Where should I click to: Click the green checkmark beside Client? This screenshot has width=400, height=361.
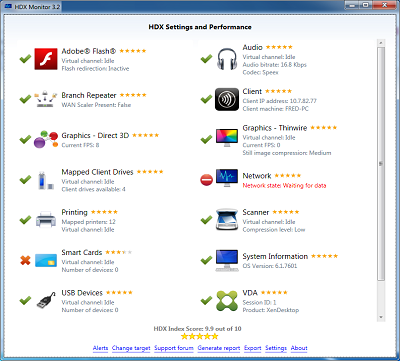tap(206, 99)
